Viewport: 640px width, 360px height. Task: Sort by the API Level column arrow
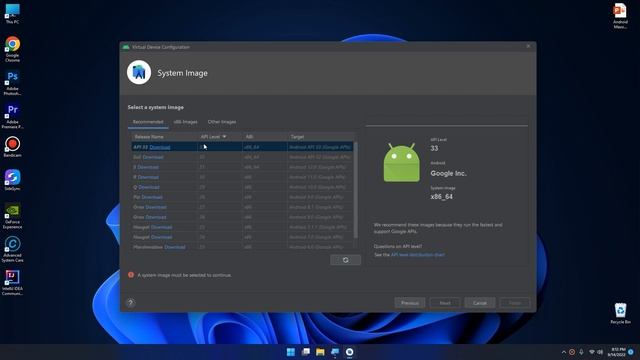(224, 136)
